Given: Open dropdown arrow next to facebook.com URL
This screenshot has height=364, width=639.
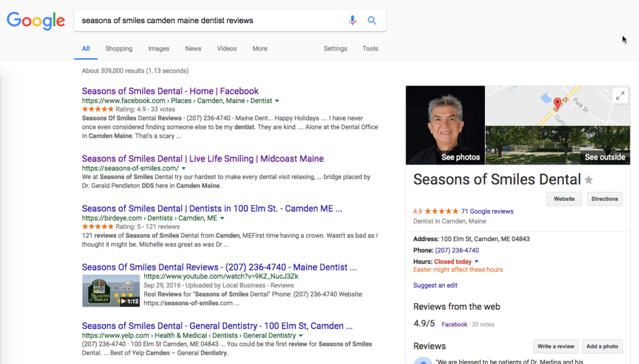Looking at the screenshot, I should (277, 101).
